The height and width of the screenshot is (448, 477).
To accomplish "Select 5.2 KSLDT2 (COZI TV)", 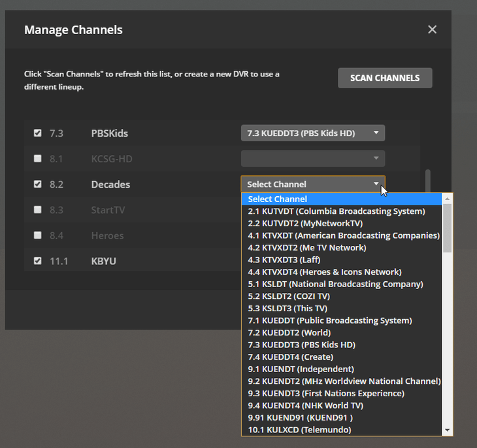I will pyautogui.click(x=342, y=296).
